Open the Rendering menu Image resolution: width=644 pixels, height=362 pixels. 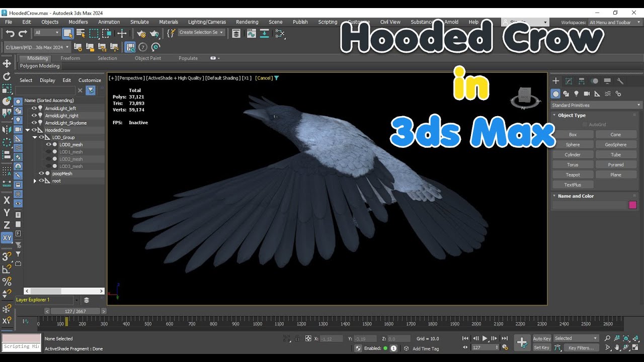point(247,22)
